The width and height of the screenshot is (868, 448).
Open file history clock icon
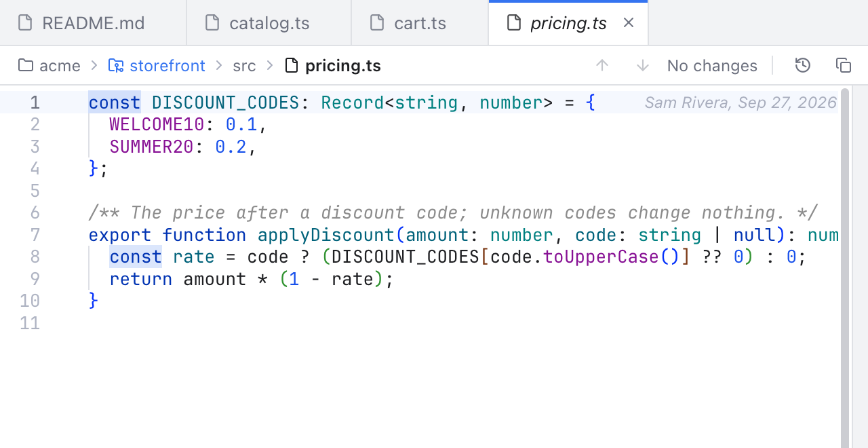(x=803, y=66)
